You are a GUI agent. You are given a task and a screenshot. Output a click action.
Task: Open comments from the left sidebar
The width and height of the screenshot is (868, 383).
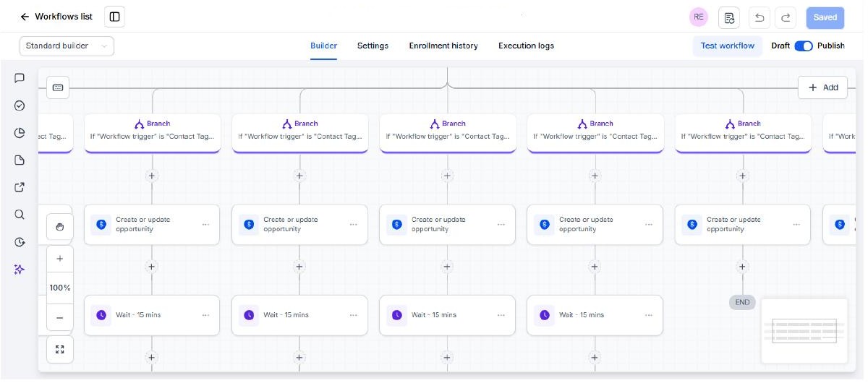(20, 78)
